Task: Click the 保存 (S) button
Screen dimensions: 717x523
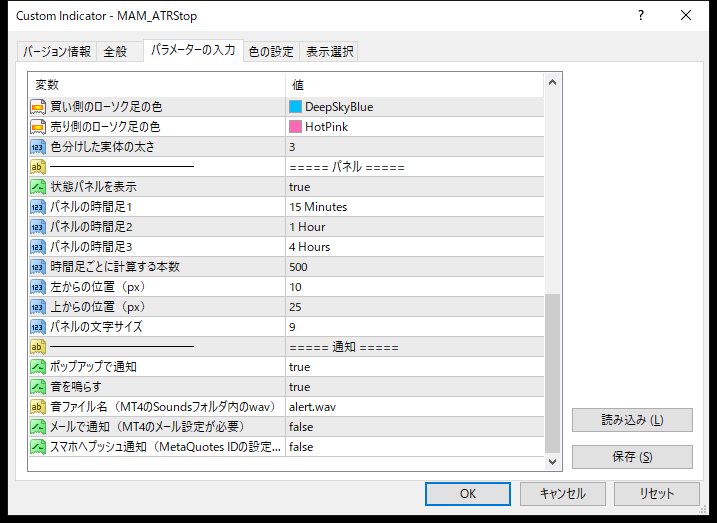Action: click(x=632, y=457)
